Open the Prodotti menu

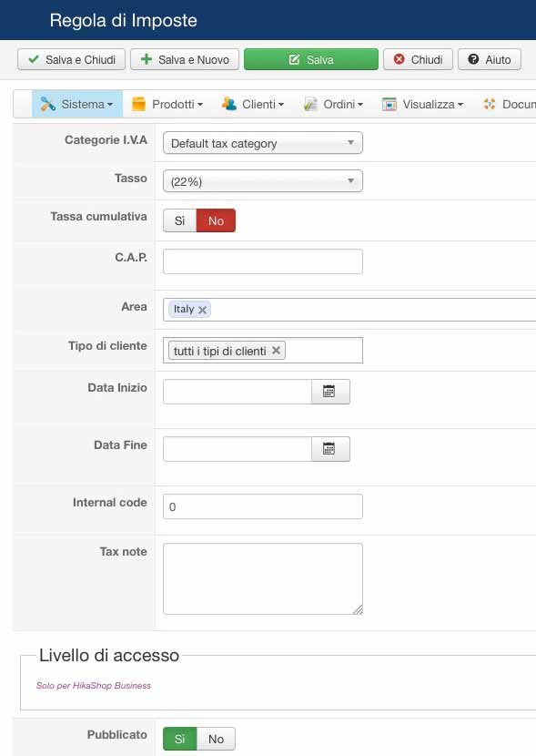[167, 104]
